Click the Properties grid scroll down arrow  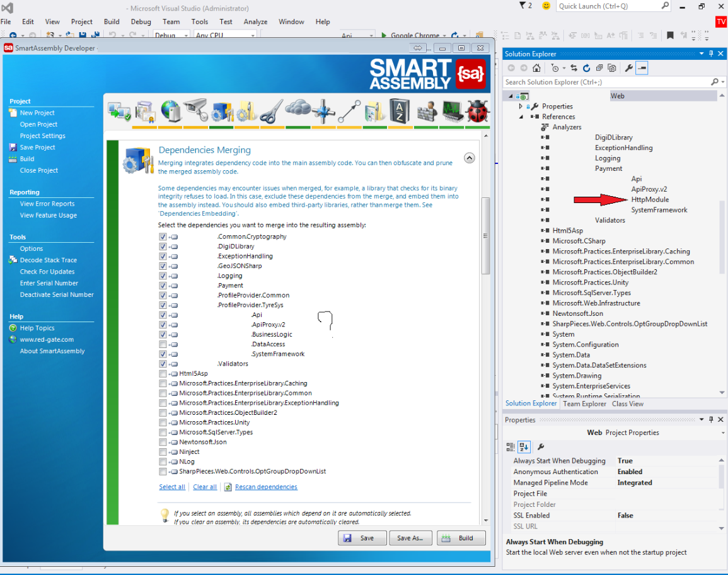722,528
